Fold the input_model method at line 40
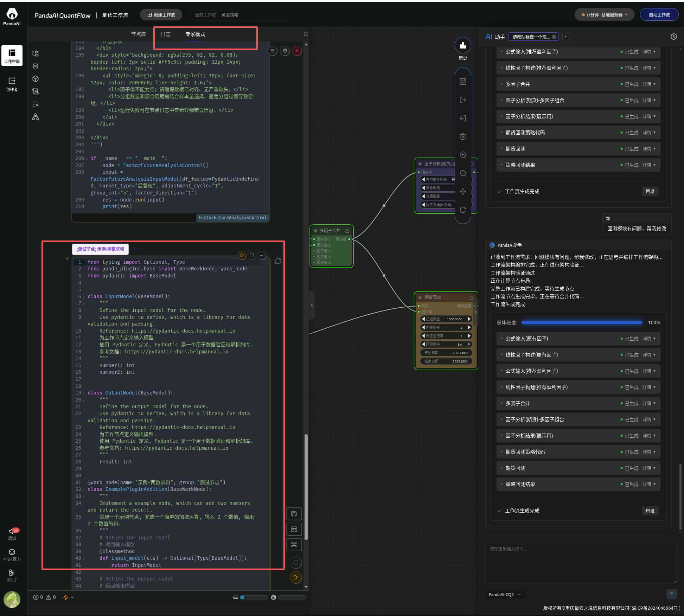Screen dimensions: 684x616 click(x=84, y=558)
